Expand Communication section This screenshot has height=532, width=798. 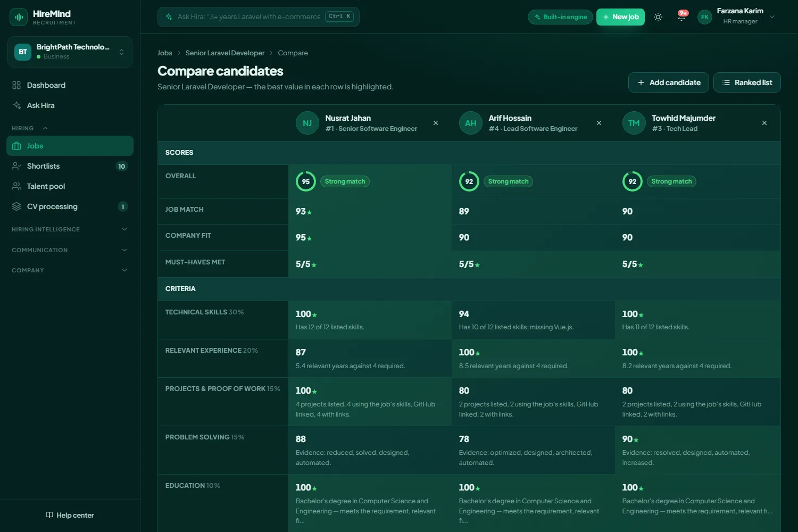click(x=70, y=250)
